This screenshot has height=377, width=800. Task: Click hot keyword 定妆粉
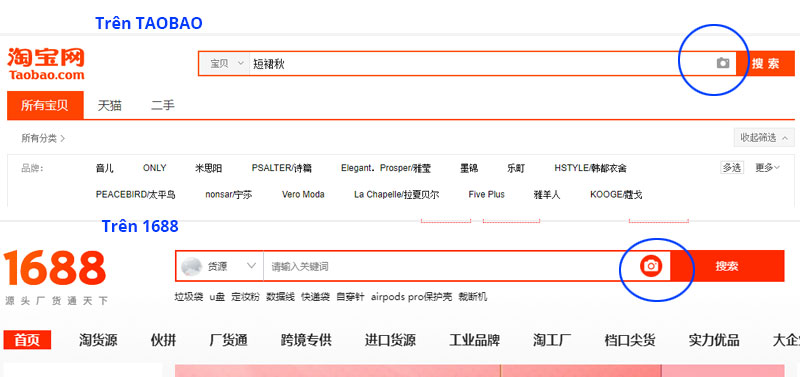coord(245,296)
